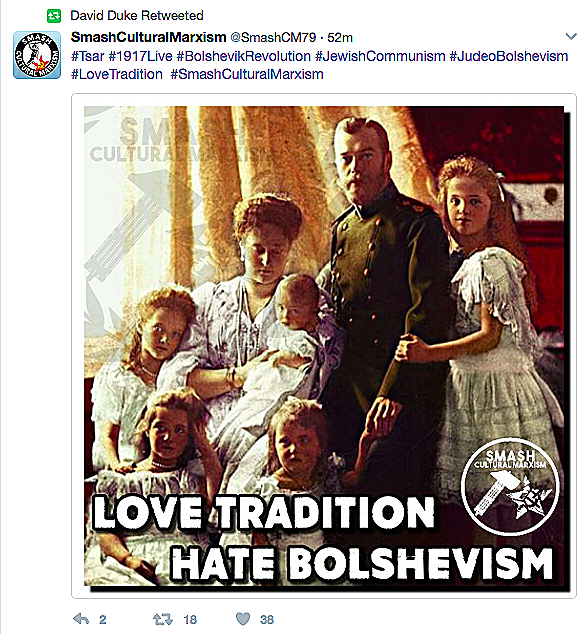Click the reply arrow icon
The width and height of the screenshot is (588, 634).
coord(81,619)
